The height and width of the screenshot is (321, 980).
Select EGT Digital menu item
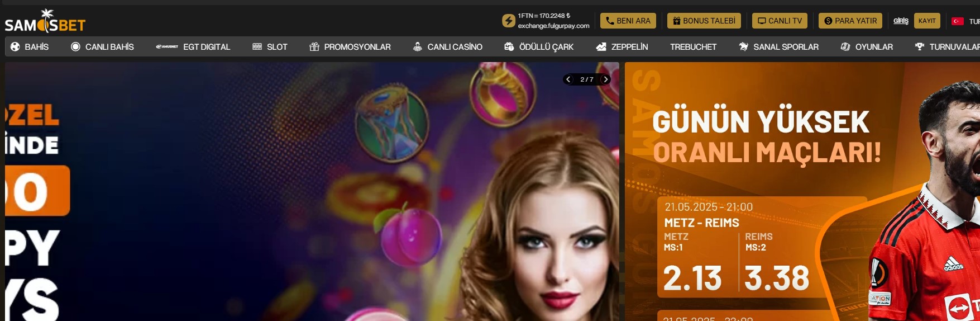(x=193, y=47)
